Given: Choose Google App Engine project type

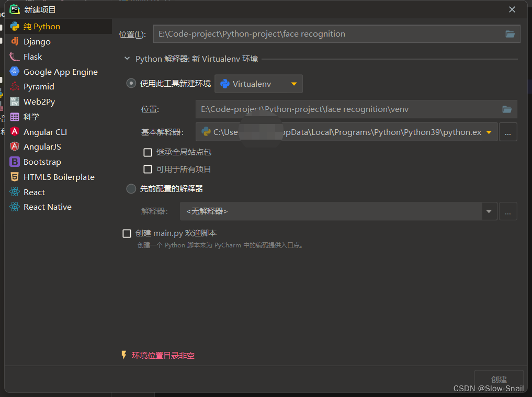Looking at the screenshot, I should click(x=60, y=72).
